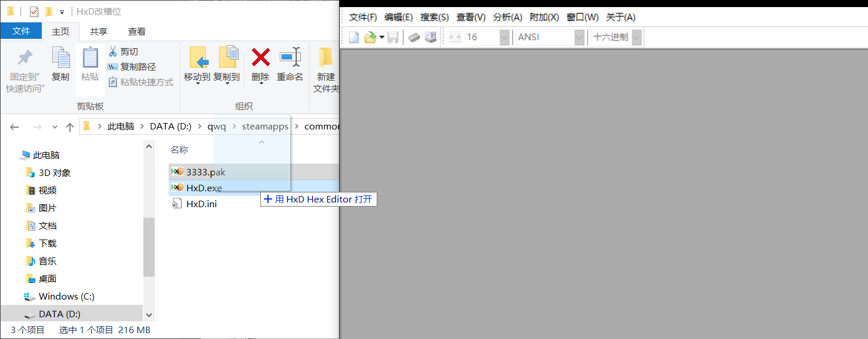Screen dimensions: 868x339
Task: Open the Explorer 文件 tab
Action: (21, 31)
